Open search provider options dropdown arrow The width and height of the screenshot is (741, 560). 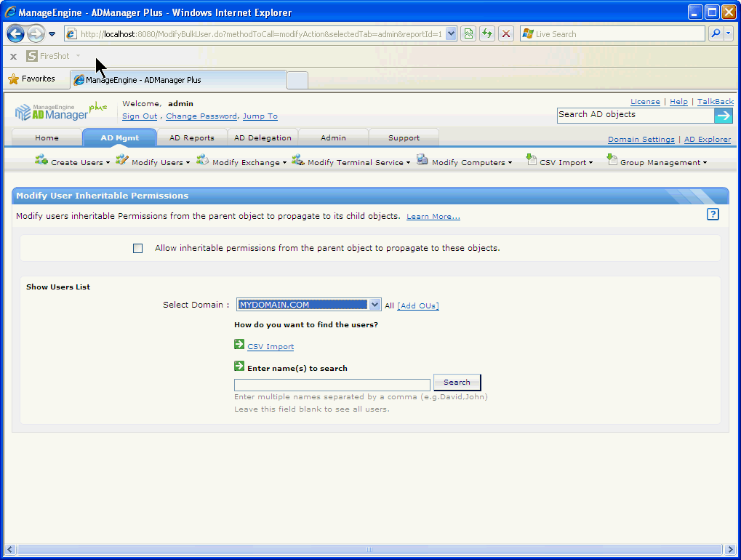click(x=728, y=33)
